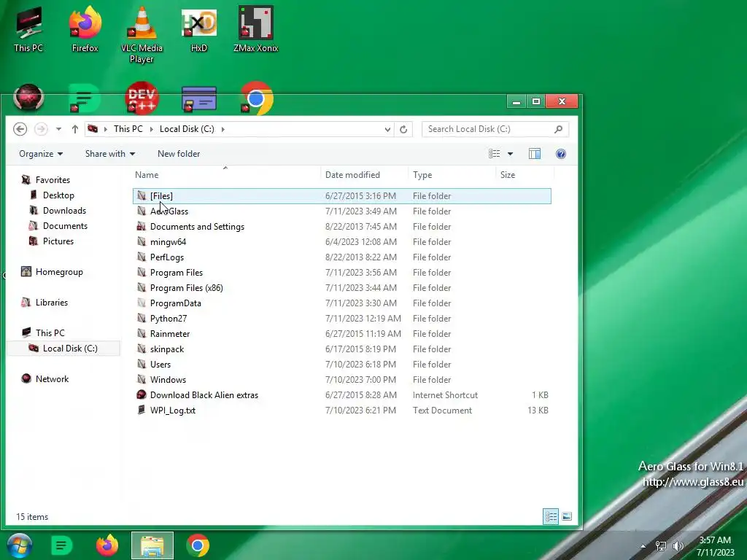Click This PC in address breadcrumb

click(x=128, y=129)
